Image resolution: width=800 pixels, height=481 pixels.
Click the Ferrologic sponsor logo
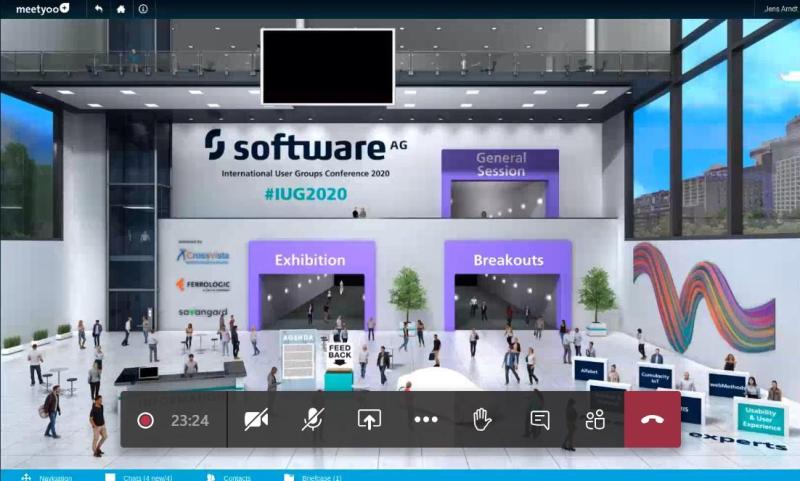pos(203,285)
